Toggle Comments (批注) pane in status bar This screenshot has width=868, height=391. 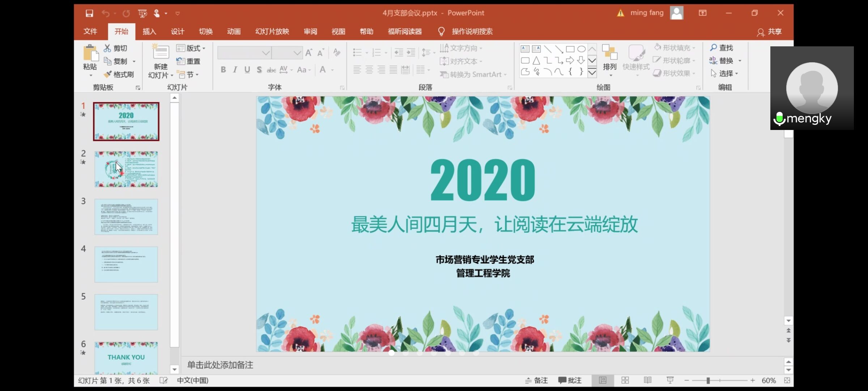click(570, 380)
